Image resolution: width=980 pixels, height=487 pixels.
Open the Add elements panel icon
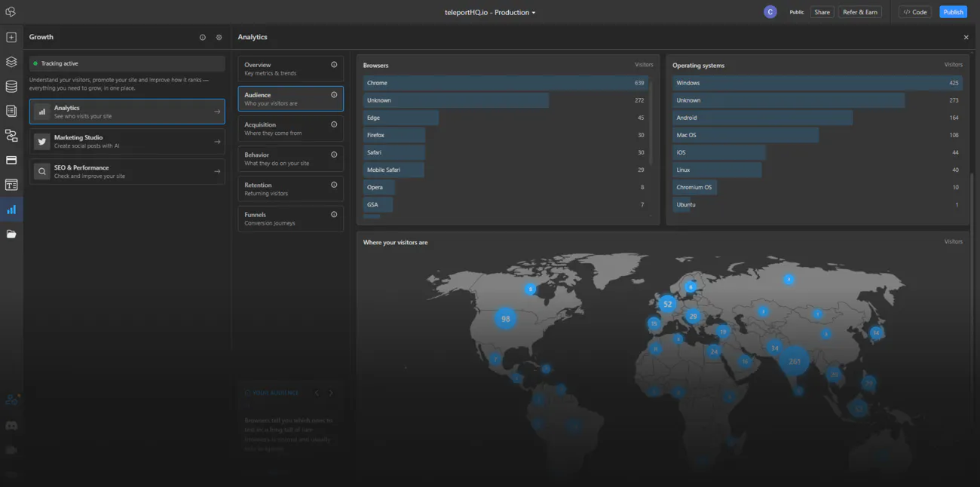pyautogui.click(x=11, y=37)
